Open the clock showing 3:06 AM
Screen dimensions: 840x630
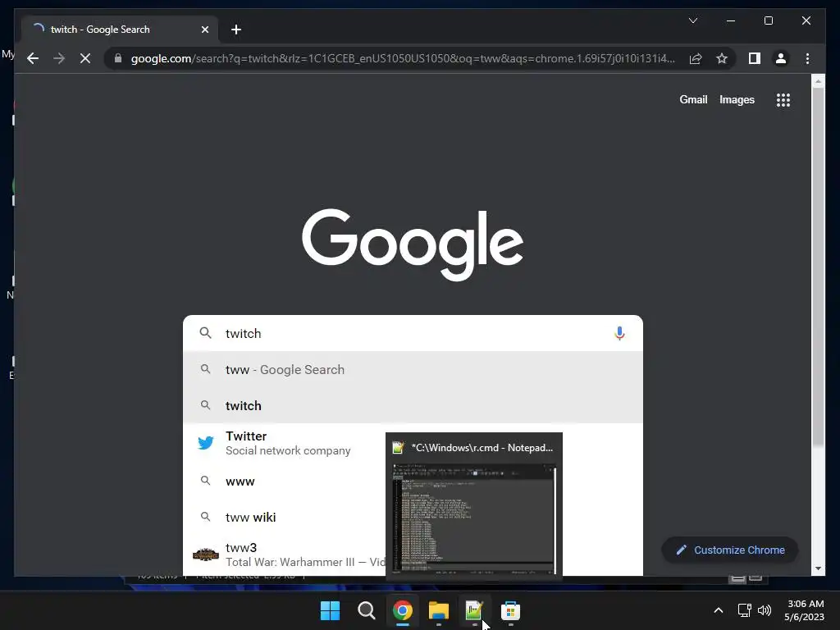pos(804,610)
